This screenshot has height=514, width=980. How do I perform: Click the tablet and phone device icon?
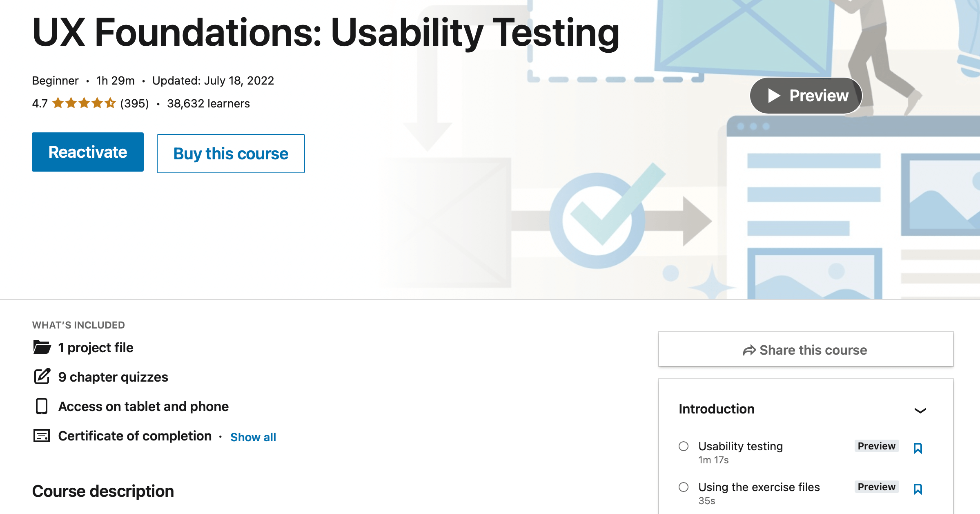(42, 406)
